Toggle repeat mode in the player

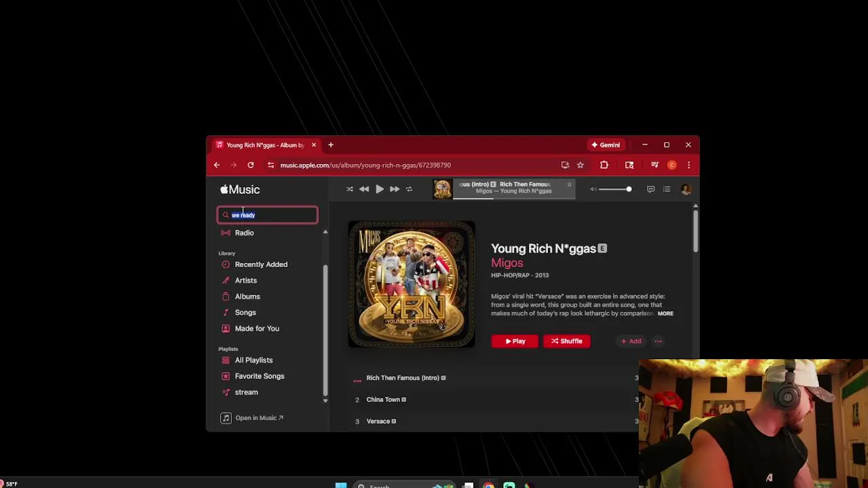click(409, 189)
